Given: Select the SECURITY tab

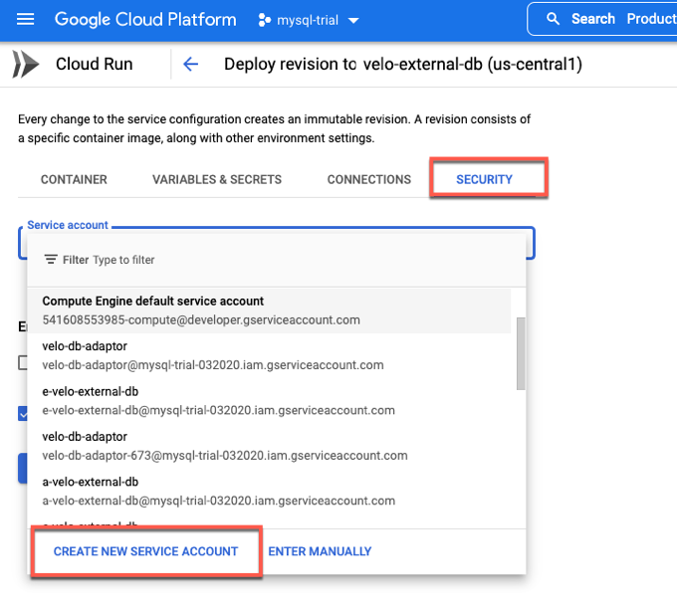Looking at the screenshot, I should pyautogui.click(x=484, y=179).
